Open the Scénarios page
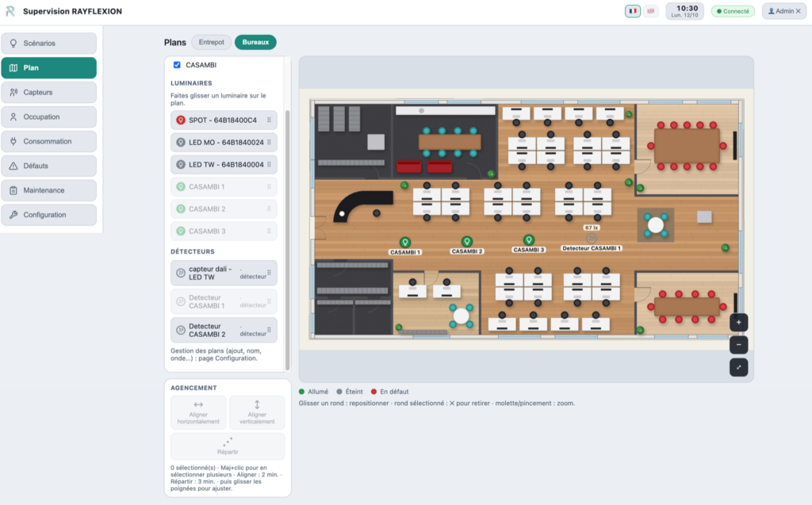The width and height of the screenshot is (812, 505). point(48,44)
